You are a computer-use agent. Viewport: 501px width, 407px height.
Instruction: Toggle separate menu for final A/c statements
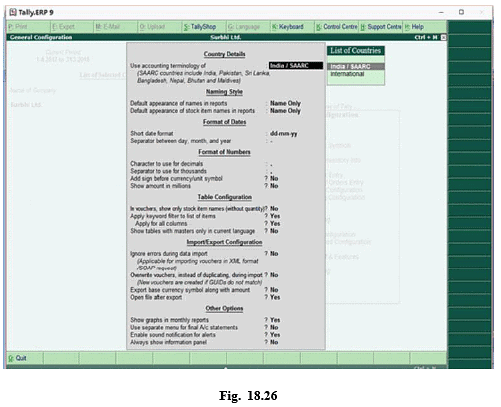click(274, 328)
